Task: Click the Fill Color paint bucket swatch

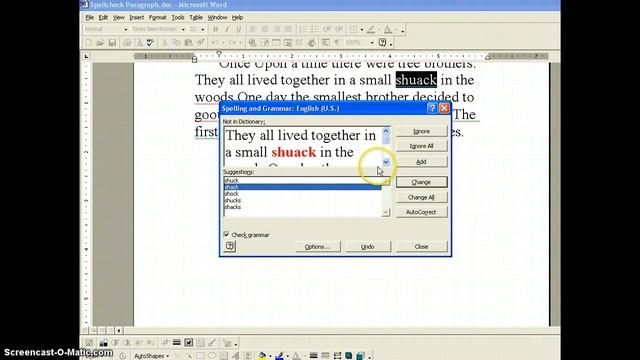Action: [x=262, y=356]
